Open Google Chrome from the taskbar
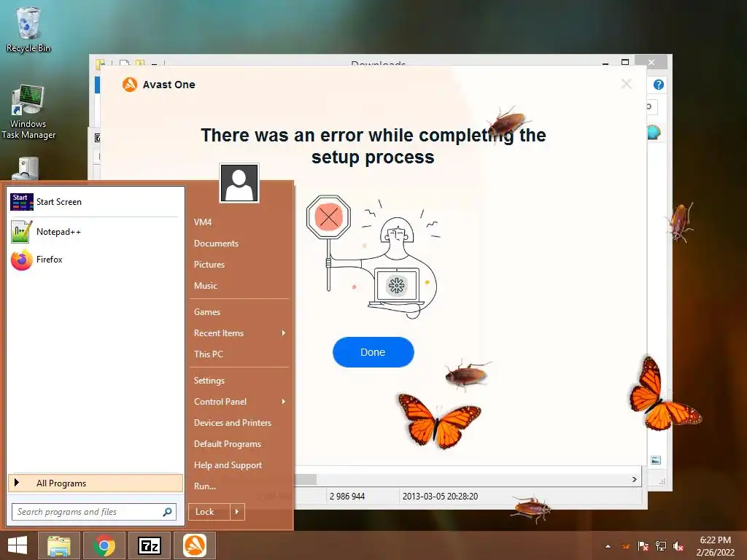Viewport: 747px width, 560px height. tap(104, 545)
